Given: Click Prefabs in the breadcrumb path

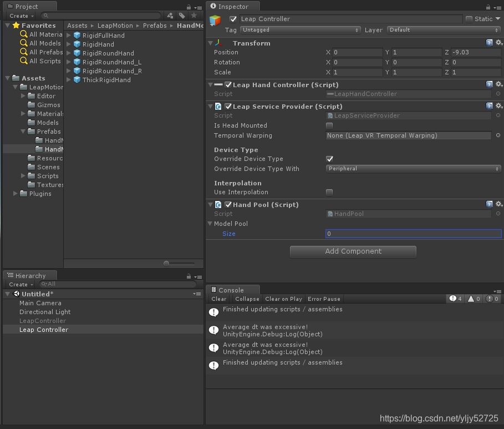Looking at the screenshot, I should [155, 26].
